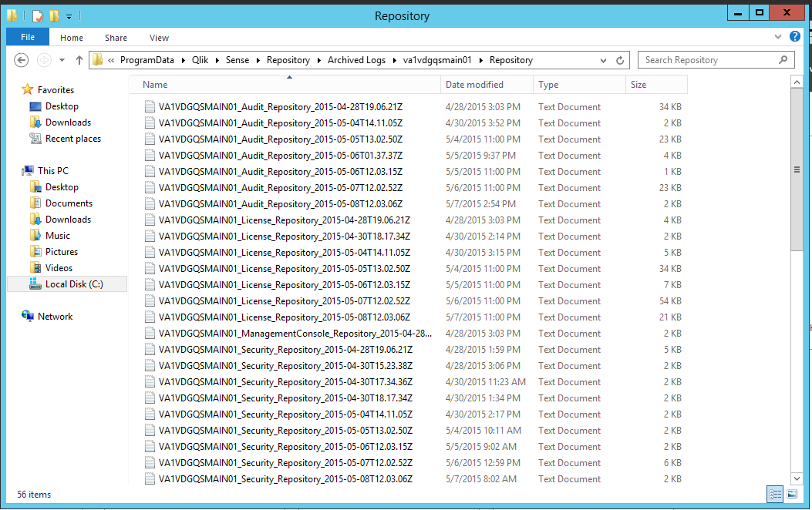Viewport: 812px width, 510px height.
Task: Select Security_Repository_2015-04-30T15.23.38Z file
Action: tap(285, 366)
